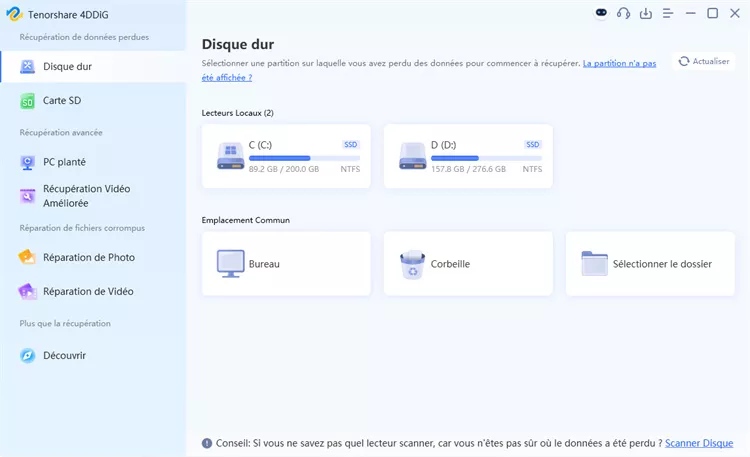Click NTFS label on drive C

pyautogui.click(x=350, y=169)
